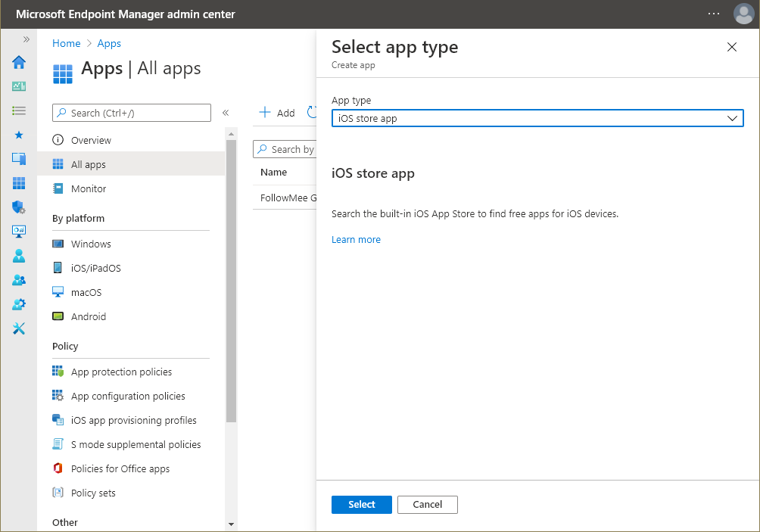Open Users icon in sidebar
The image size is (760, 532).
click(19, 256)
